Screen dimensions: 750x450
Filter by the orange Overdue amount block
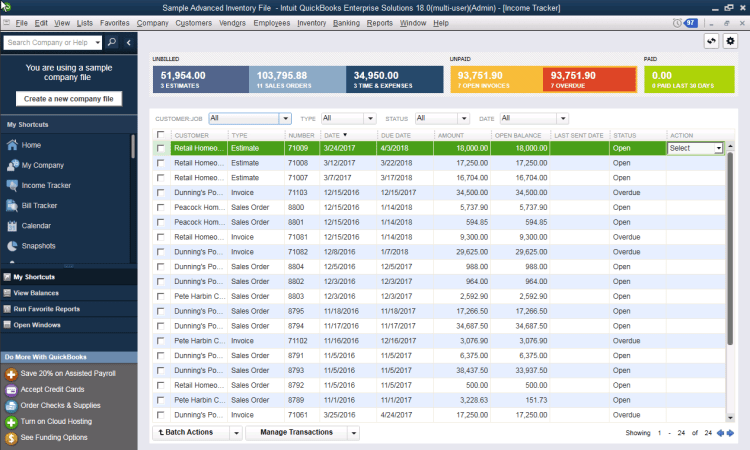tap(589, 79)
